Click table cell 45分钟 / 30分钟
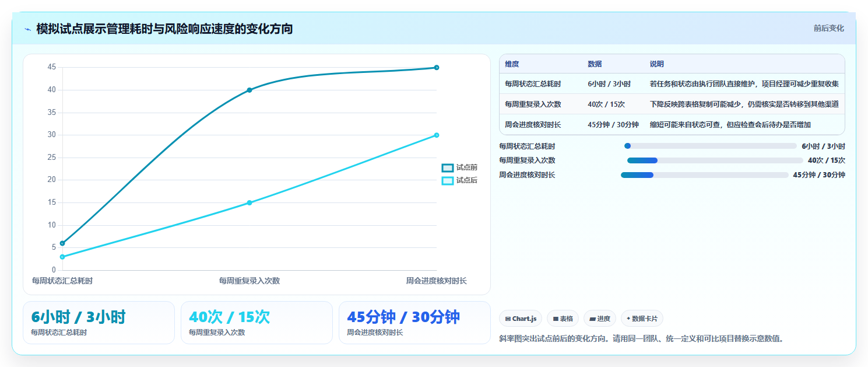The image size is (868, 367). 613,125
